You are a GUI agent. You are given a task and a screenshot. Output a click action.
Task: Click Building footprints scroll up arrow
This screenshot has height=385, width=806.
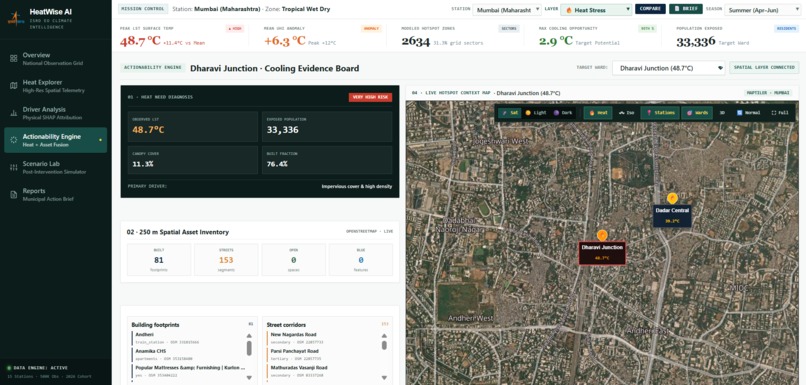point(249,336)
